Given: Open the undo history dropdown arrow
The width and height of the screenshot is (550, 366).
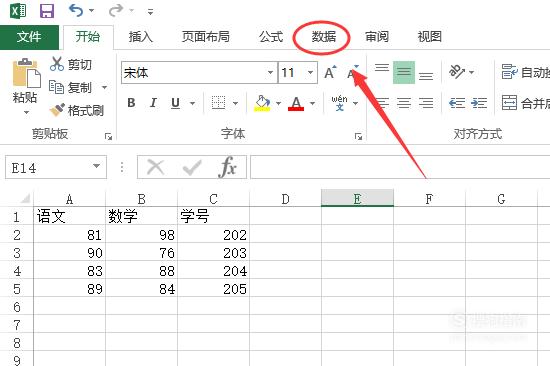Looking at the screenshot, I should click(92, 11).
